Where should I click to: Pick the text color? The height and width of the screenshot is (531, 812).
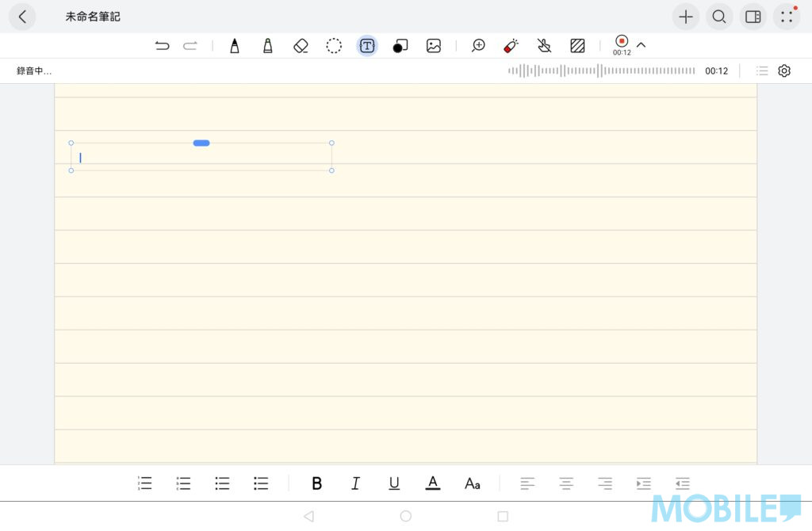[432, 483]
